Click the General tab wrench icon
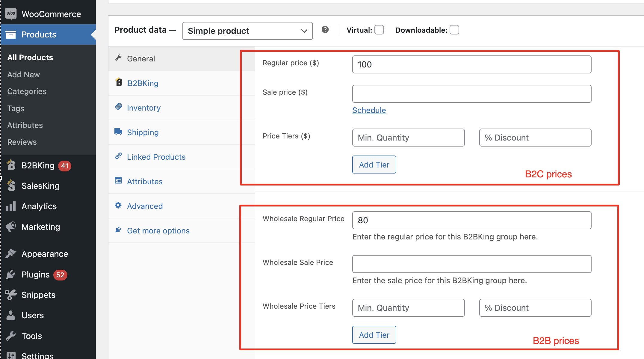The image size is (644, 359). tap(118, 58)
